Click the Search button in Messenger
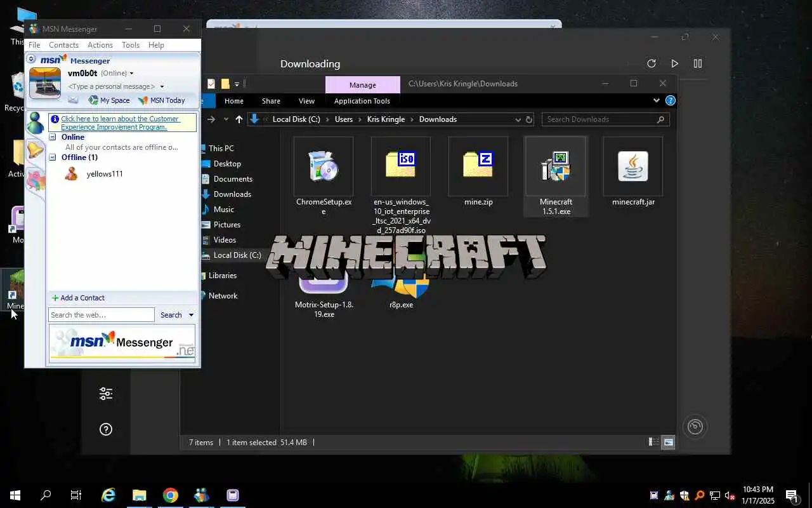Image resolution: width=812 pixels, height=508 pixels. pyautogui.click(x=171, y=315)
